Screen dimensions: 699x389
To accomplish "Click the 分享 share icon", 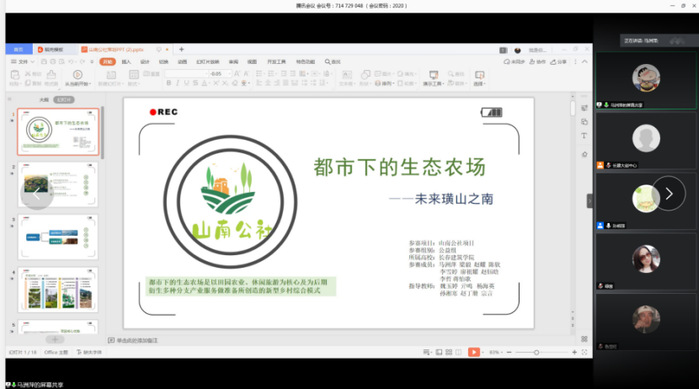I will (x=559, y=62).
